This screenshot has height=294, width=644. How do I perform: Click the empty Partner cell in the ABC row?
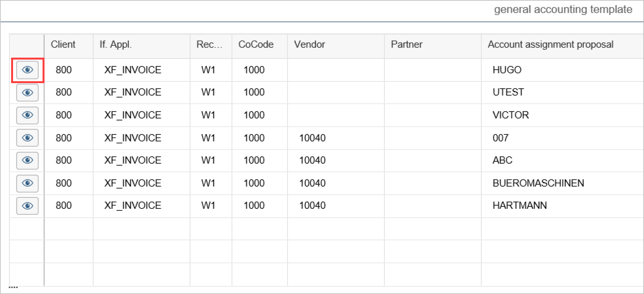pos(433,160)
